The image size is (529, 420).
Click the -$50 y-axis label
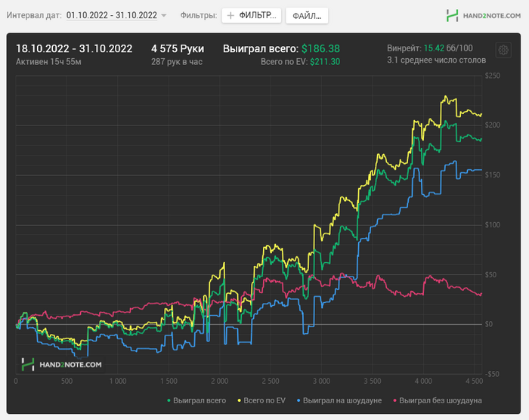[491, 374]
